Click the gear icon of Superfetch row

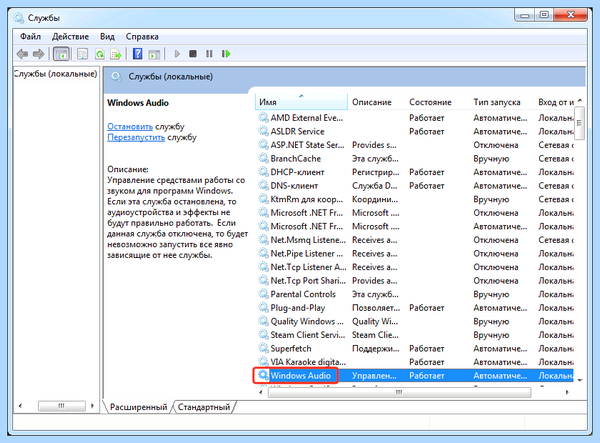point(263,348)
